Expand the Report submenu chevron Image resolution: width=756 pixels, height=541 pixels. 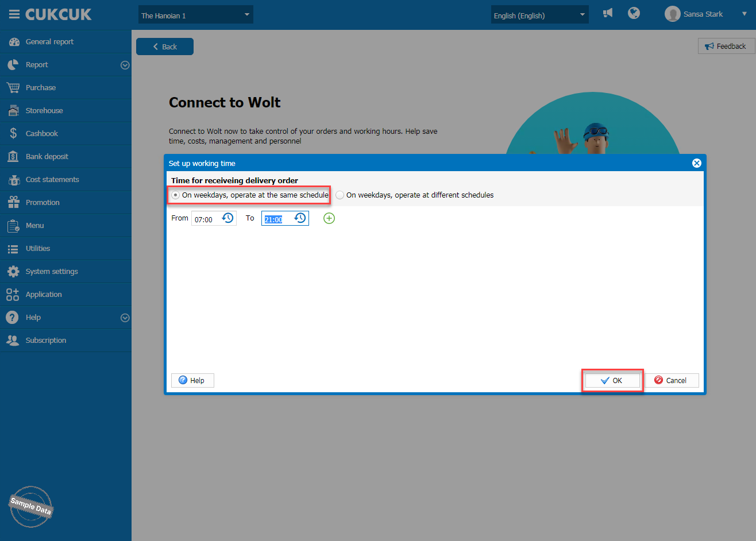[x=125, y=65]
